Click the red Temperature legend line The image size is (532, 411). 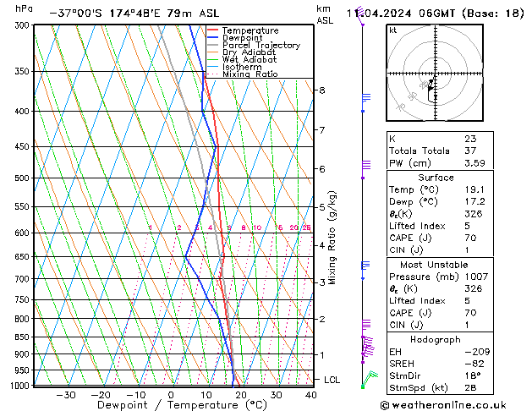coord(213,30)
